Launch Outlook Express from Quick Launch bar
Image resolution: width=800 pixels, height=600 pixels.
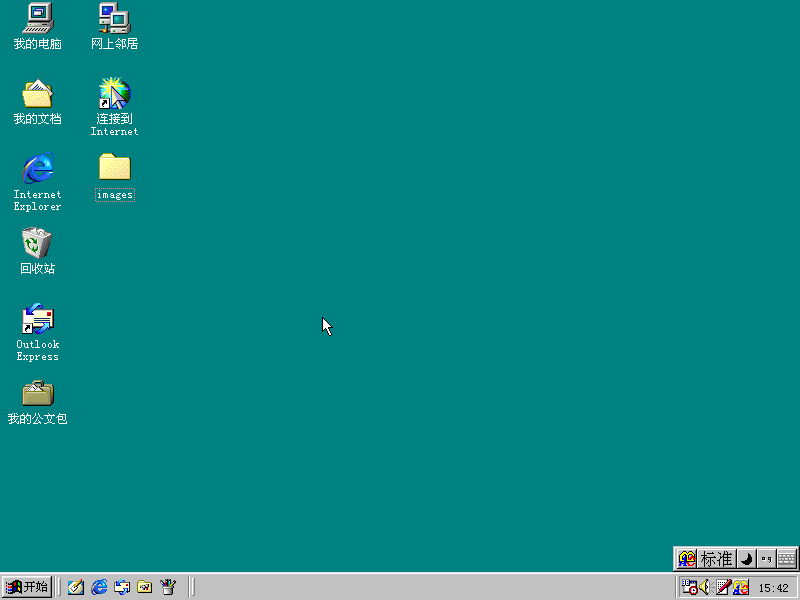tap(122, 587)
